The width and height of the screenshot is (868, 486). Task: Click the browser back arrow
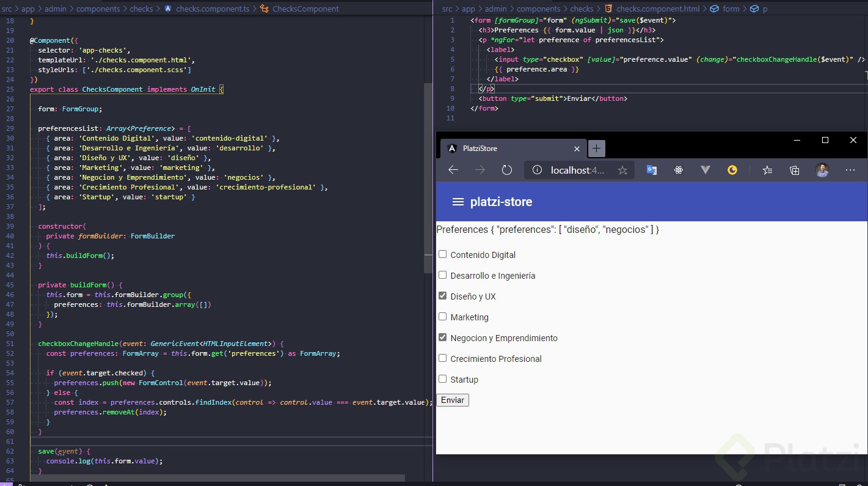[453, 170]
